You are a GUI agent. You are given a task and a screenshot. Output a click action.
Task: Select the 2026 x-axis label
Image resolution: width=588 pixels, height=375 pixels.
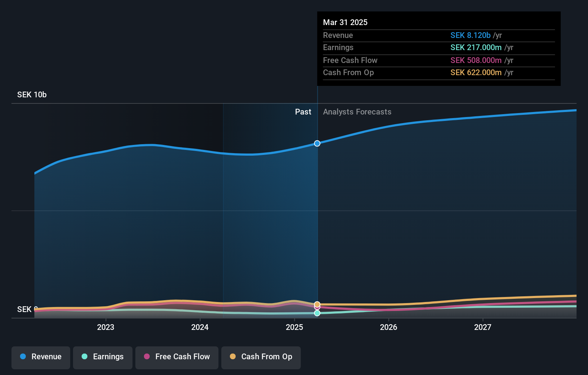pos(389,327)
